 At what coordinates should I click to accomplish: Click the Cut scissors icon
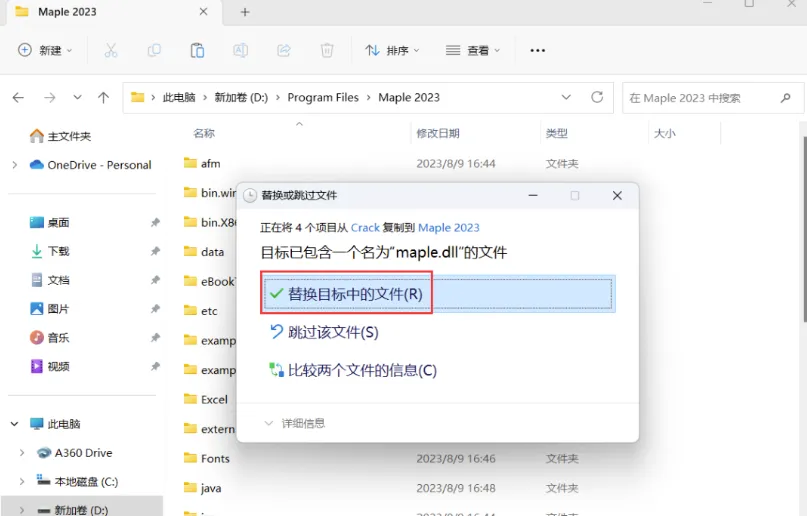click(111, 50)
